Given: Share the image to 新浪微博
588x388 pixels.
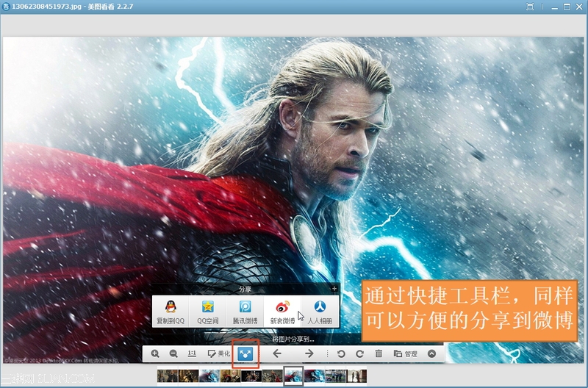Looking at the screenshot, I should (282, 312).
